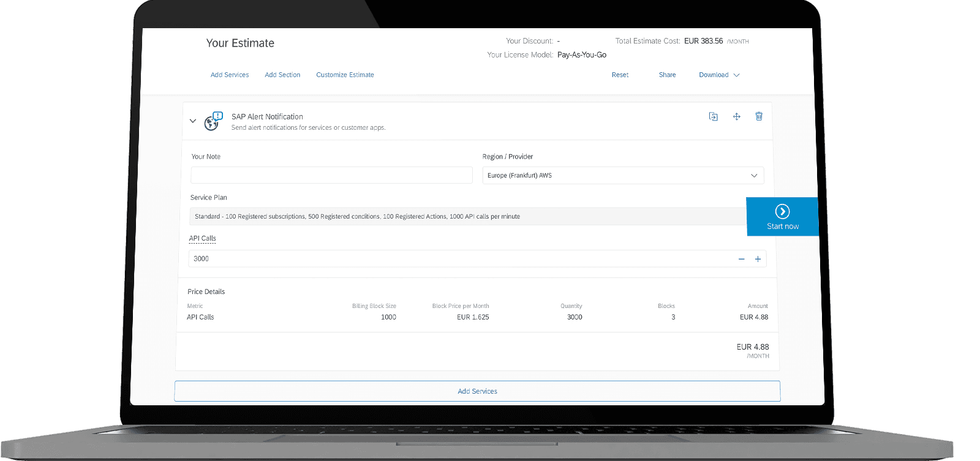Increase API Calls with the plus button

click(x=758, y=259)
